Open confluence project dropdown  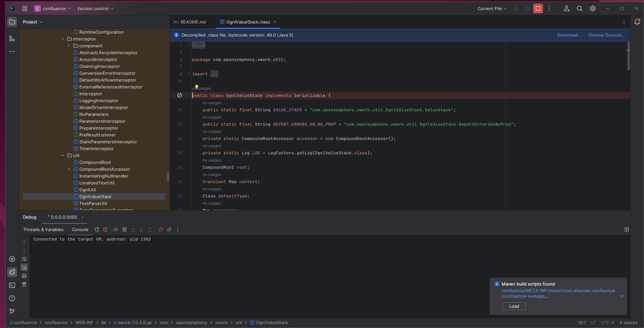click(53, 8)
